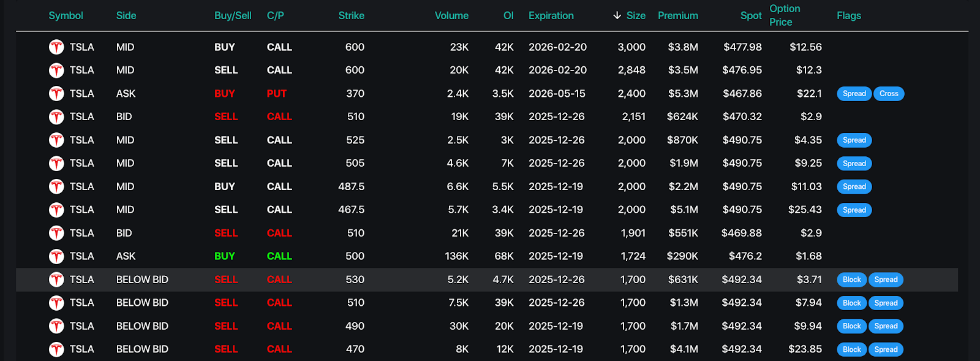Click the Volume column header

[x=451, y=16]
